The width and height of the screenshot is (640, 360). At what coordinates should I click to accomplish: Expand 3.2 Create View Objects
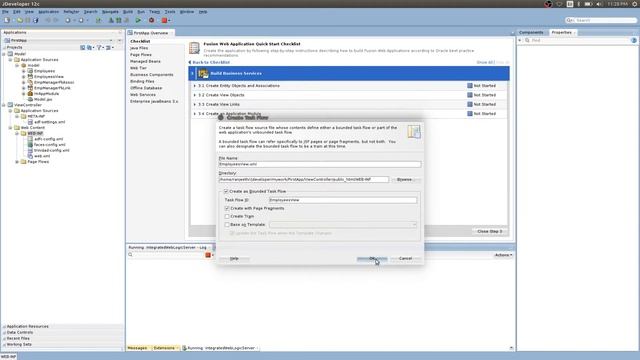[195, 95]
